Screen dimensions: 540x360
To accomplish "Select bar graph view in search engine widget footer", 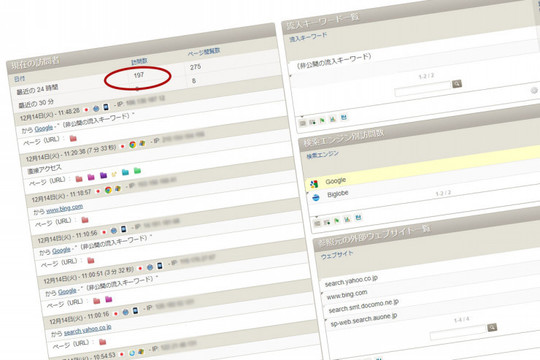I will [x=347, y=219].
